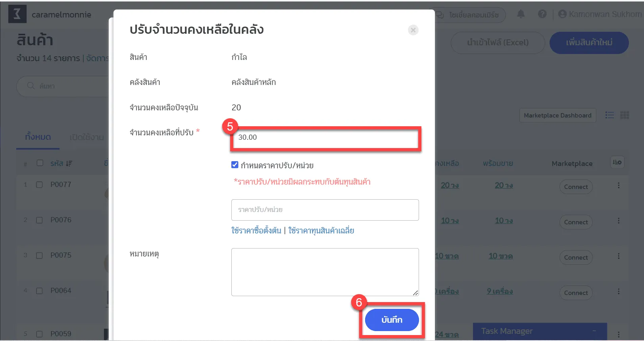
Task: Uncheck กำหนดราคาปรับ/หน่วย checkbox
Action: tap(235, 165)
